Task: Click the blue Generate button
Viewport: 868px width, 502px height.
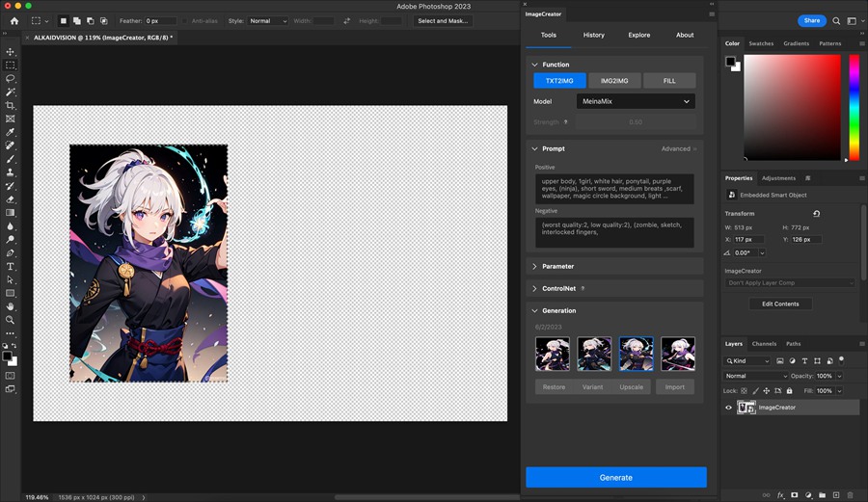Action: click(x=616, y=477)
